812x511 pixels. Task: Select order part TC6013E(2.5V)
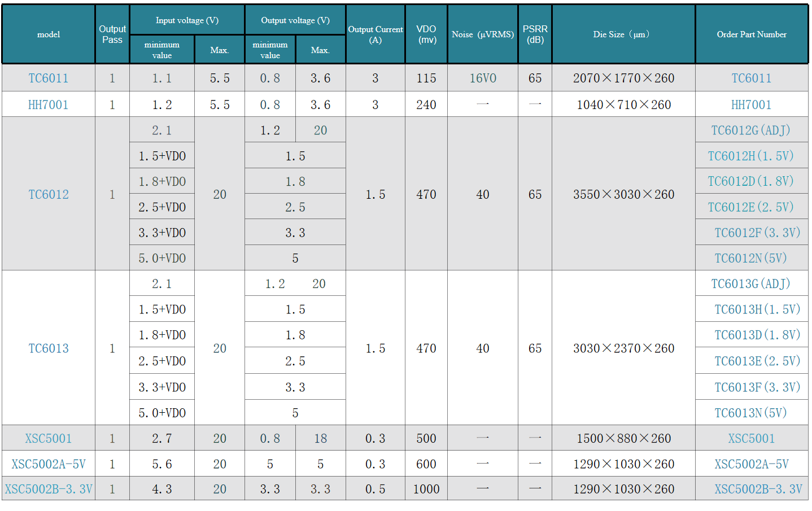click(x=758, y=361)
